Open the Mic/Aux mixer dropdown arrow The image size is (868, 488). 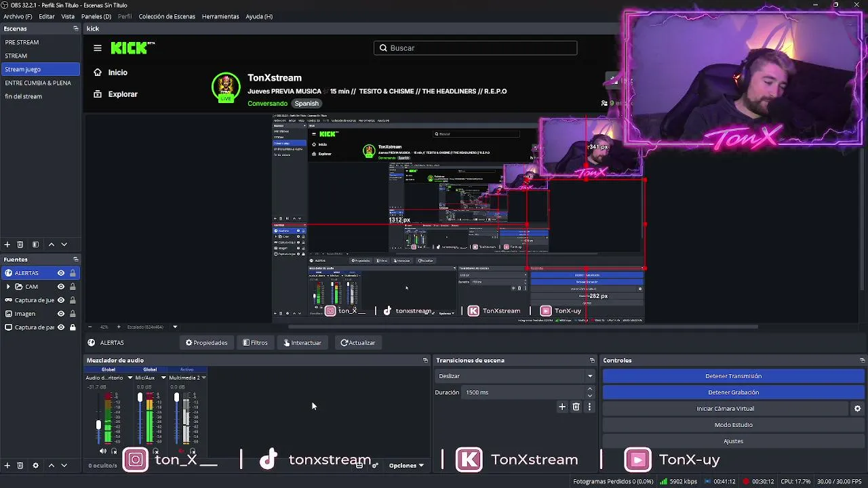pyautogui.click(x=163, y=378)
